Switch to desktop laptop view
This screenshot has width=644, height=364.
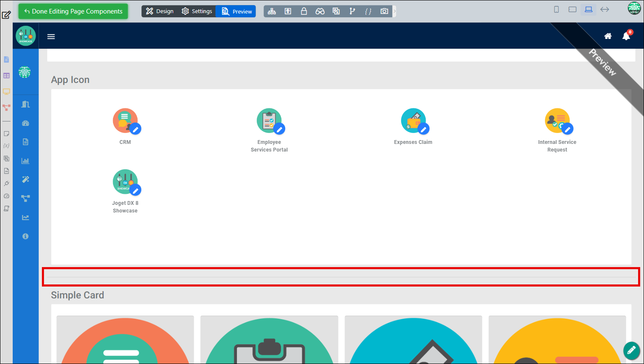589,9
